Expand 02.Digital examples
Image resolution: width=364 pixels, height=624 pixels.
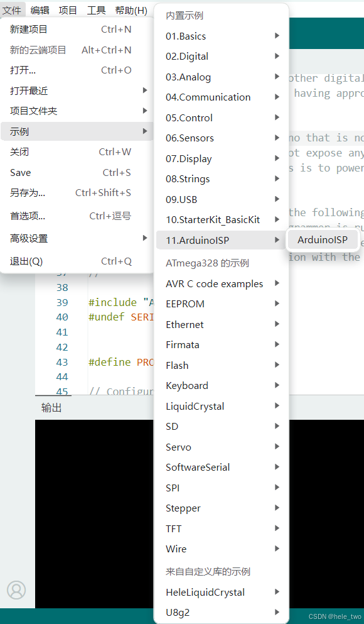tap(222, 57)
